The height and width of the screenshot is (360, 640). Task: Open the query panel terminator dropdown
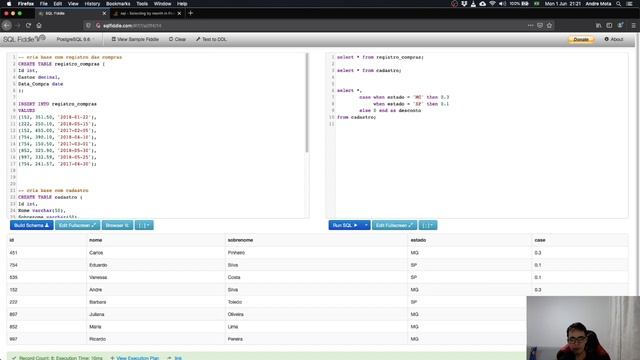pyautogui.click(x=428, y=225)
